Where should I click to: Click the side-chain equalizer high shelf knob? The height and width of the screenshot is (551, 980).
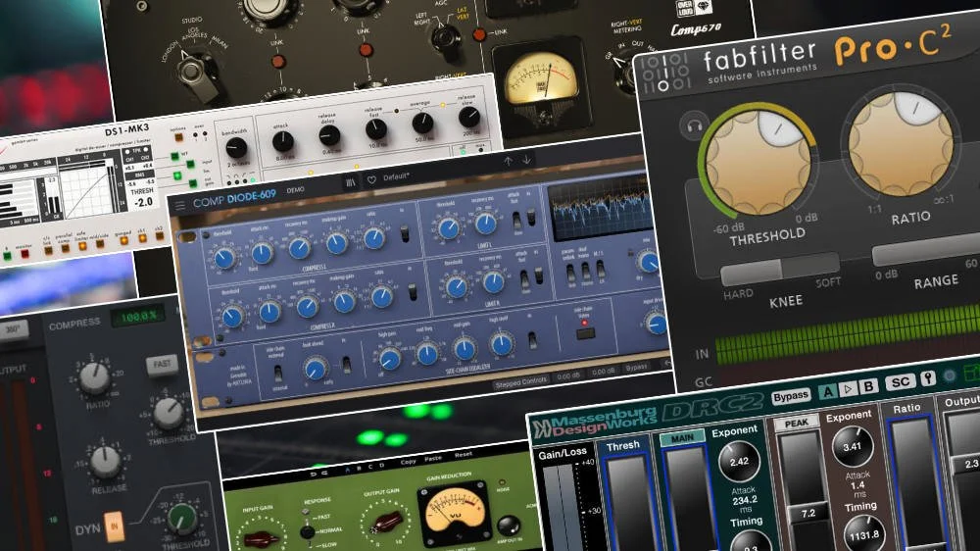tap(501, 343)
